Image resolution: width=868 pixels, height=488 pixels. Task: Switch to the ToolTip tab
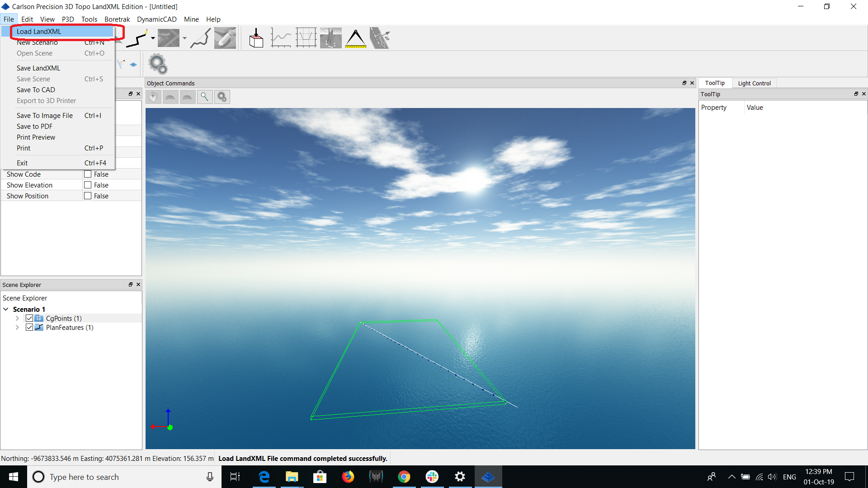(715, 83)
